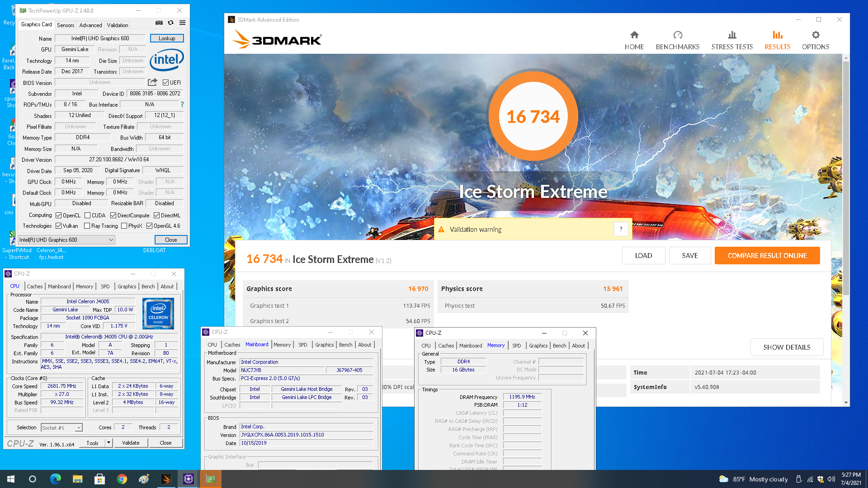Click the GPU-Z refresh icon
This screenshot has height=488, width=868.
coord(170,23)
